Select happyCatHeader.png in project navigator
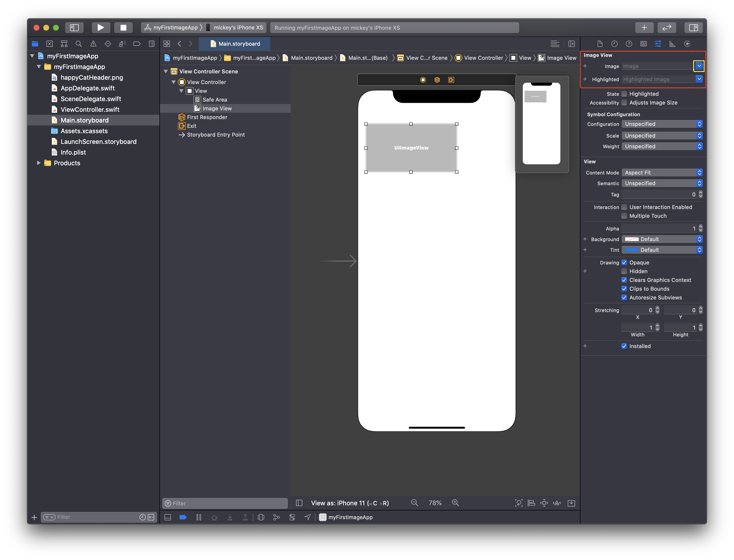 92,77
